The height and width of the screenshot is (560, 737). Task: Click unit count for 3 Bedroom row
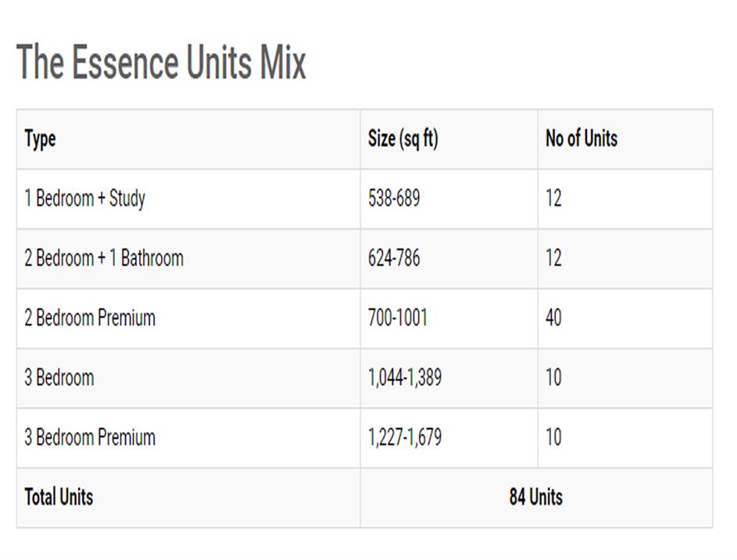(x=553, y=378)
